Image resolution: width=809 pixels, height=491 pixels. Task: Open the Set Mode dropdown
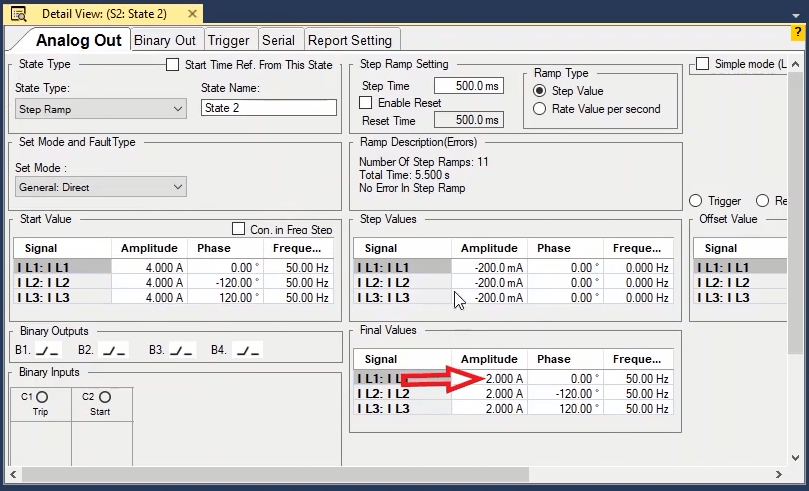point(101,187)
